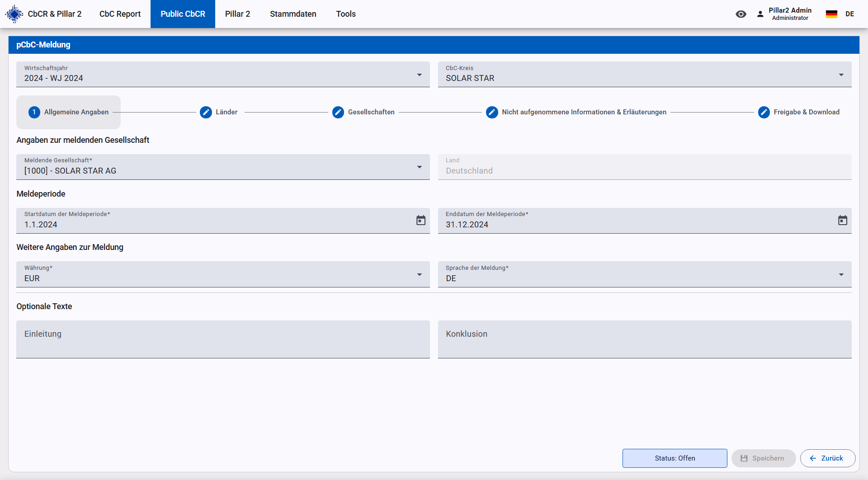
Task: Expand the Wirtschaftsjahr dropdown
Action: [419, 75]
